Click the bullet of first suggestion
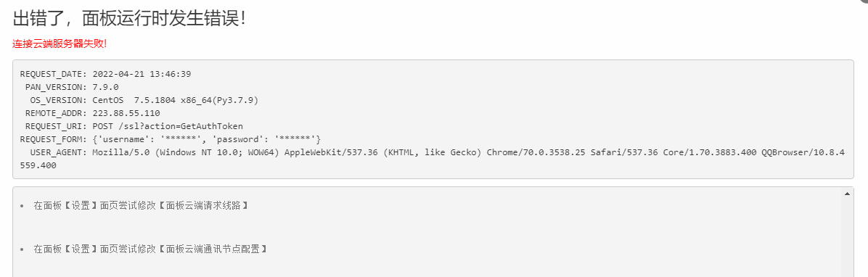868x277 pixels. pos(21,206)
